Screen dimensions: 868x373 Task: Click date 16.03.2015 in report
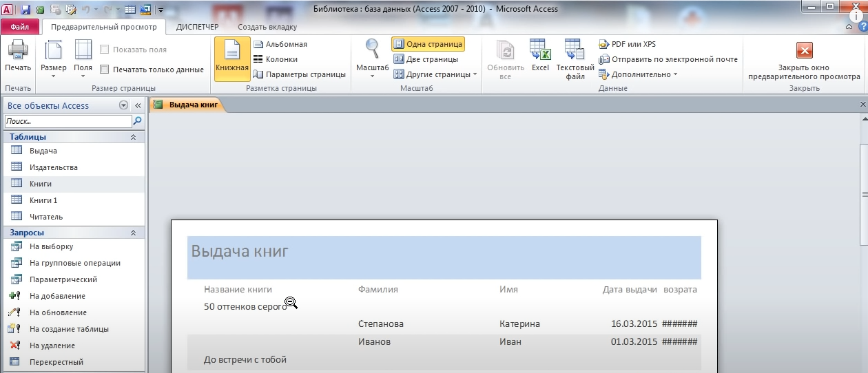point(634,324)
